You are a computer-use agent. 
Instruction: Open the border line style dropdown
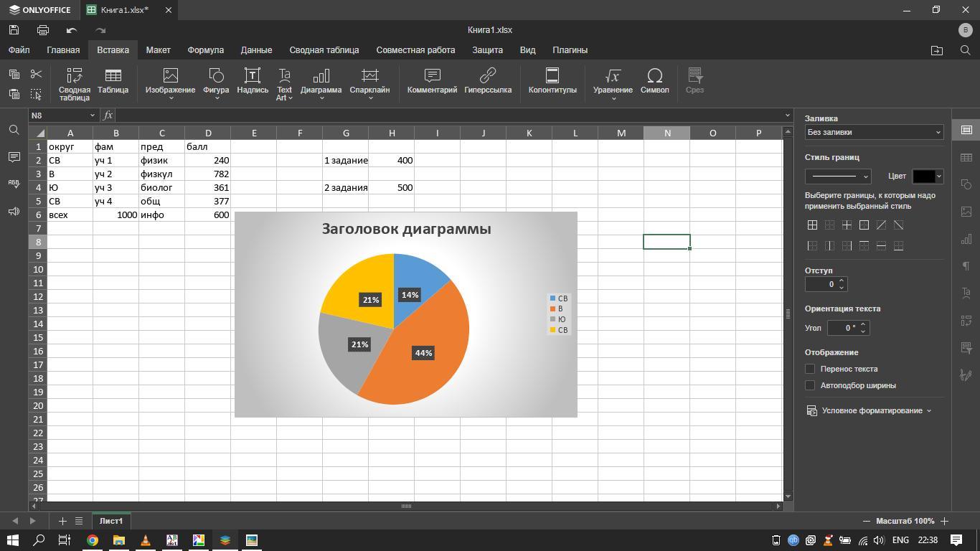[x=837, y=176]
